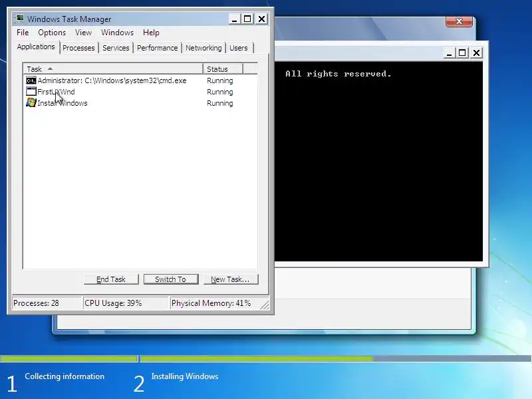Sort the list by the Status column header
The height and width of the screenshot is (399, 532).
[223, 69]
